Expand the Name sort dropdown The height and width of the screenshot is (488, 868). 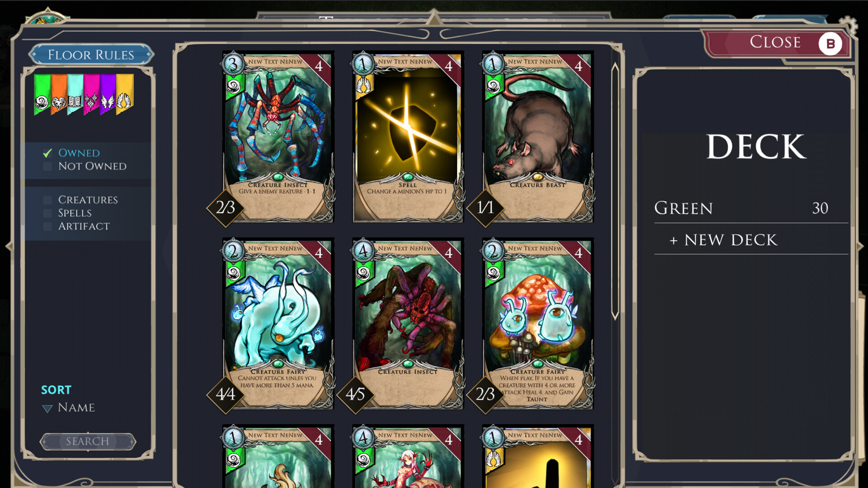point(69,408)
